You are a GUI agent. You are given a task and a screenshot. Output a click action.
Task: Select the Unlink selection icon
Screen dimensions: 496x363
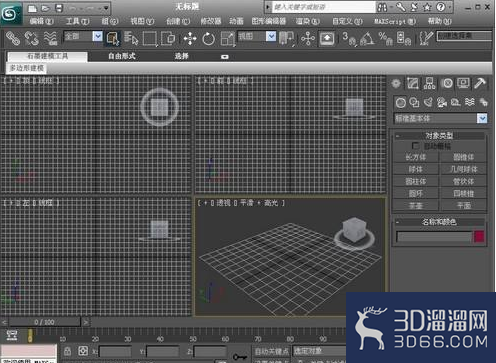point(31,38)
